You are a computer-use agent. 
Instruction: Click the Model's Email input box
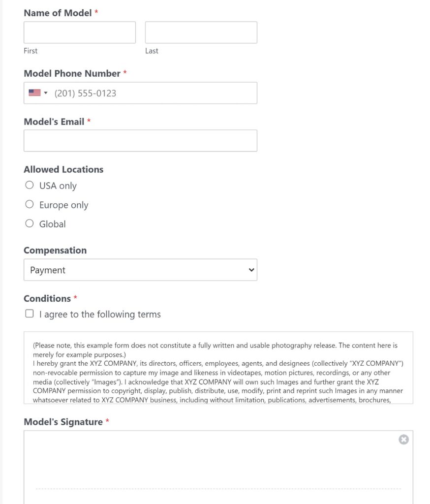tap(140, 140)
